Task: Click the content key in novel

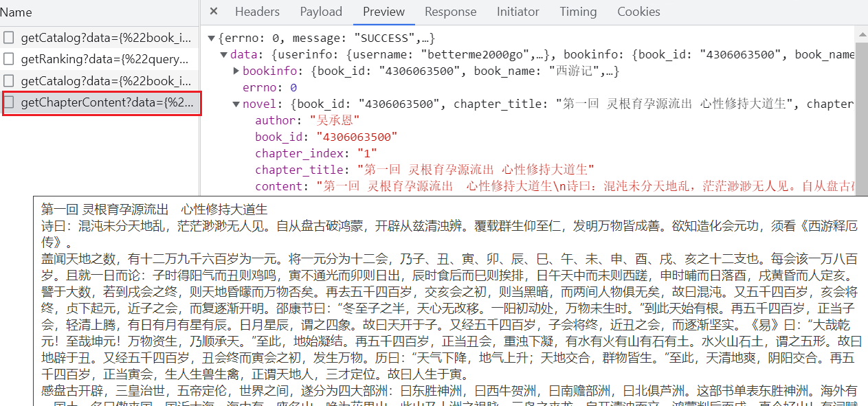Action: 279,186
